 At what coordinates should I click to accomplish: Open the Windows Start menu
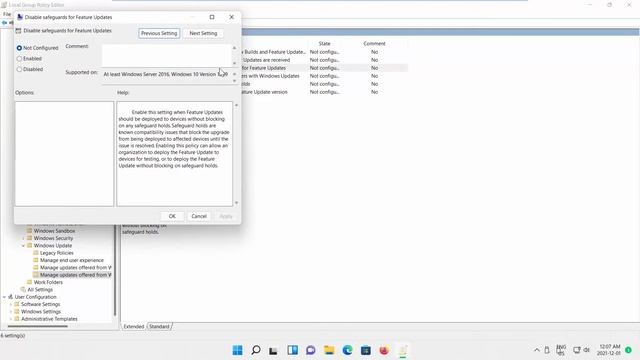[x=237, y=350]
